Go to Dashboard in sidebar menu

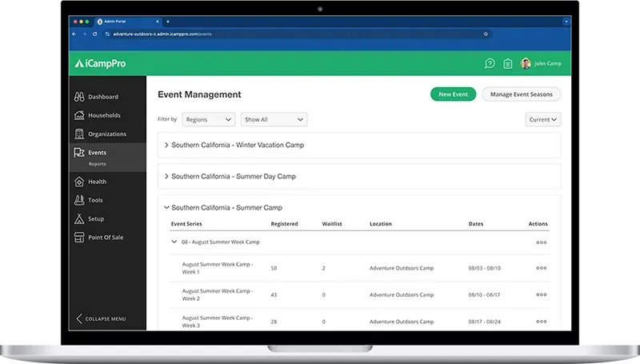click(103, 97)
